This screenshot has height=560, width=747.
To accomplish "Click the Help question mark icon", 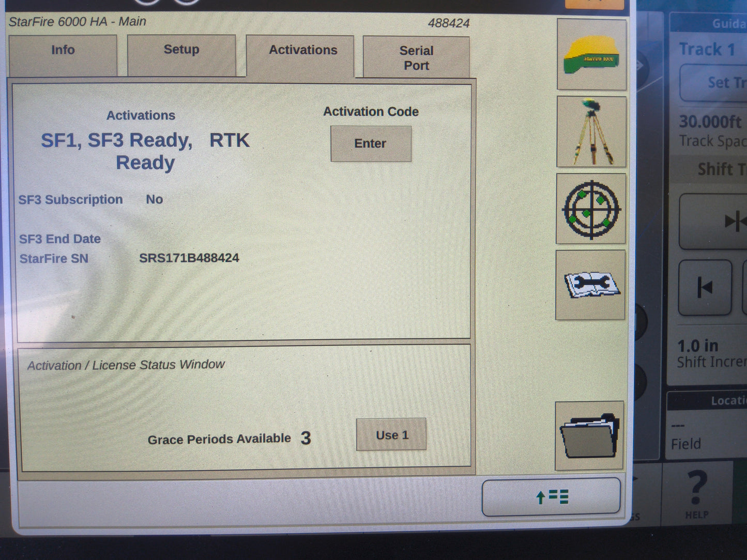I will tap(697, 493).
